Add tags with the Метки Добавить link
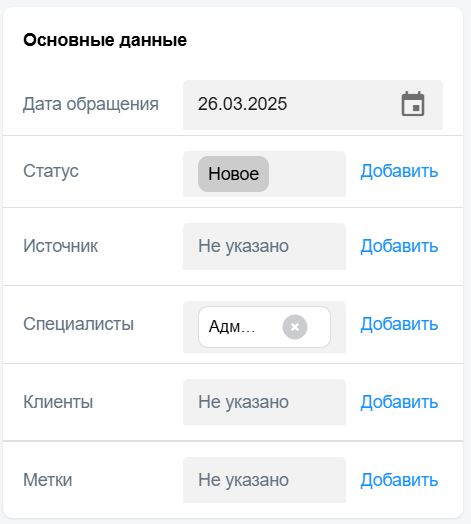The width and height of the screenshot is (471, 524). pos(399,480)
